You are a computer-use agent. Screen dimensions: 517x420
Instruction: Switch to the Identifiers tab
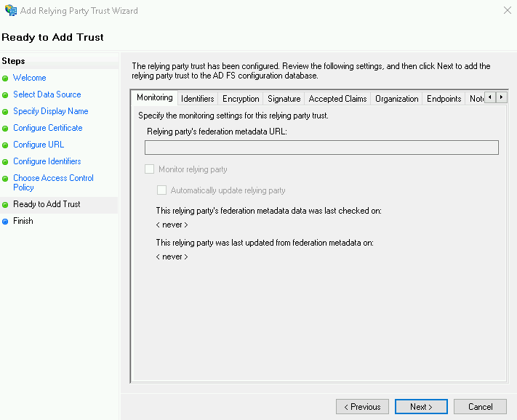197,99
